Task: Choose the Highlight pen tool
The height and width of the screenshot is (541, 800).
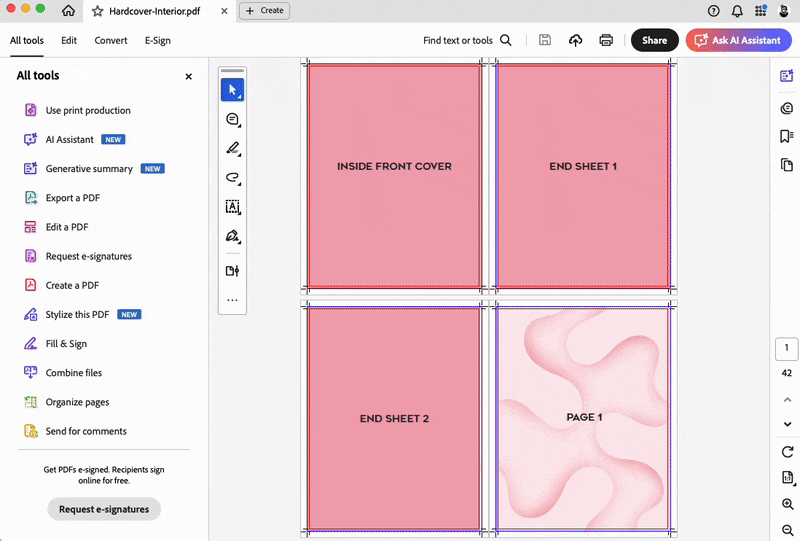Action: [232, 149]
